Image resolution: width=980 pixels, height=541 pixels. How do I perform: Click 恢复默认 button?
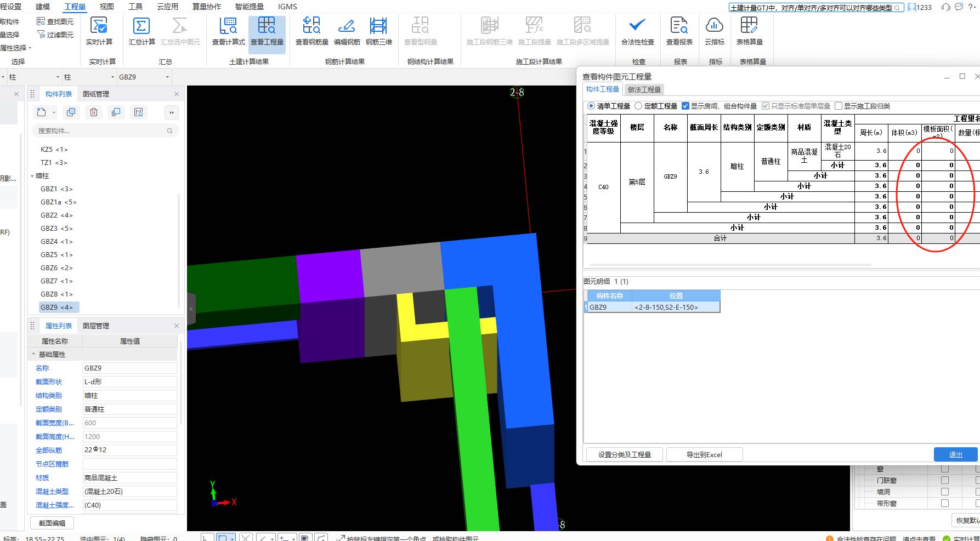(966, 520)
